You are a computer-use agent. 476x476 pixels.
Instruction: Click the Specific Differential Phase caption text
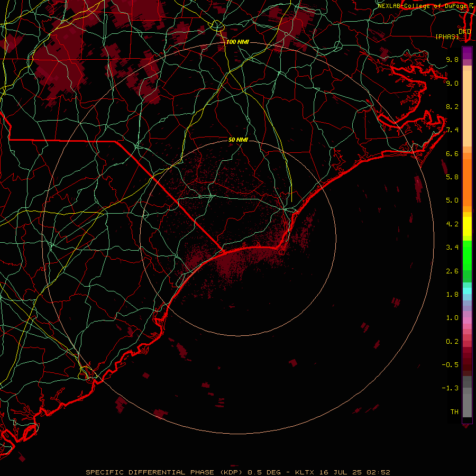coord(237,472)
